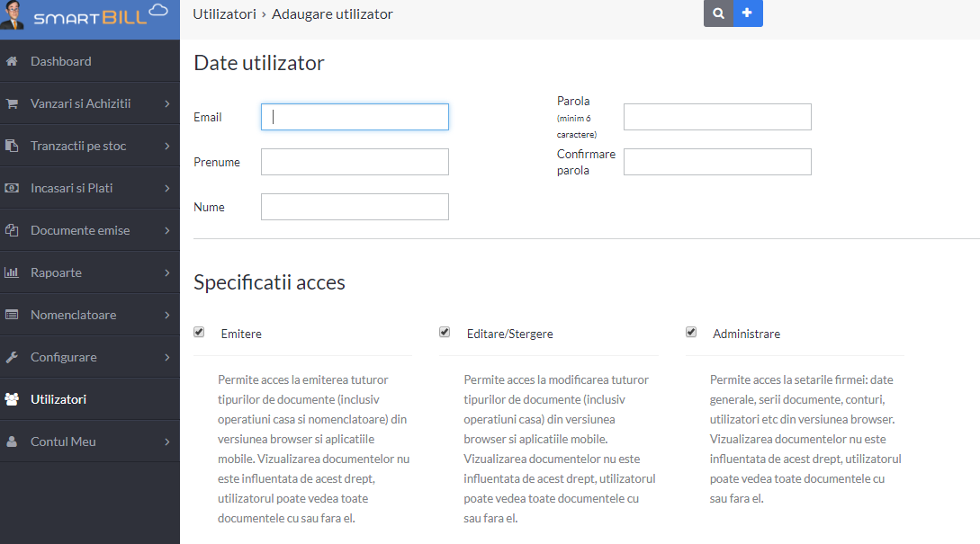
Task: Click the Date utilizator heading
Action: tap(259, 63)
